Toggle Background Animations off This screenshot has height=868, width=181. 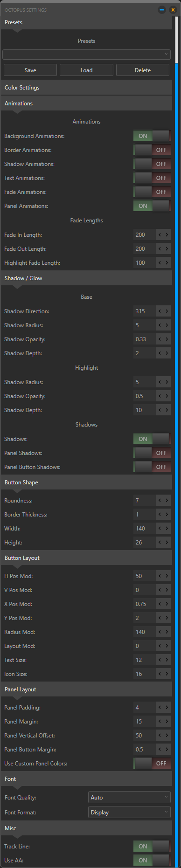click(152, 136)
